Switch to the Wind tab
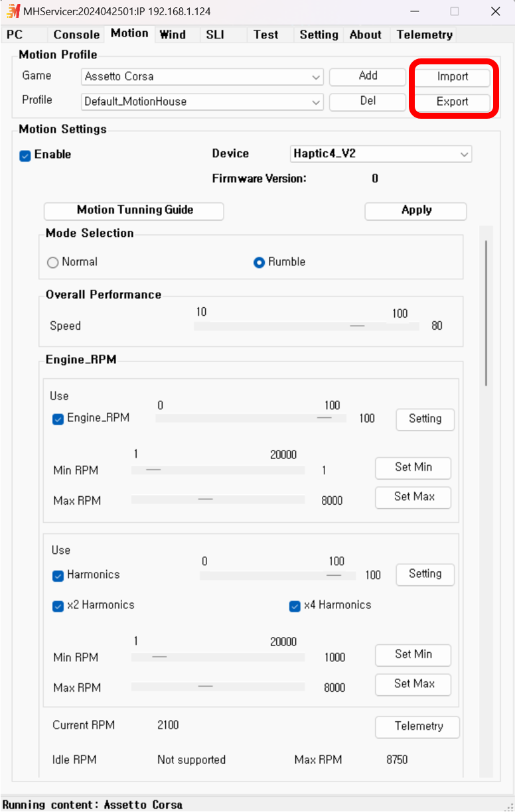The image size is (517, 812). point(173,34)
